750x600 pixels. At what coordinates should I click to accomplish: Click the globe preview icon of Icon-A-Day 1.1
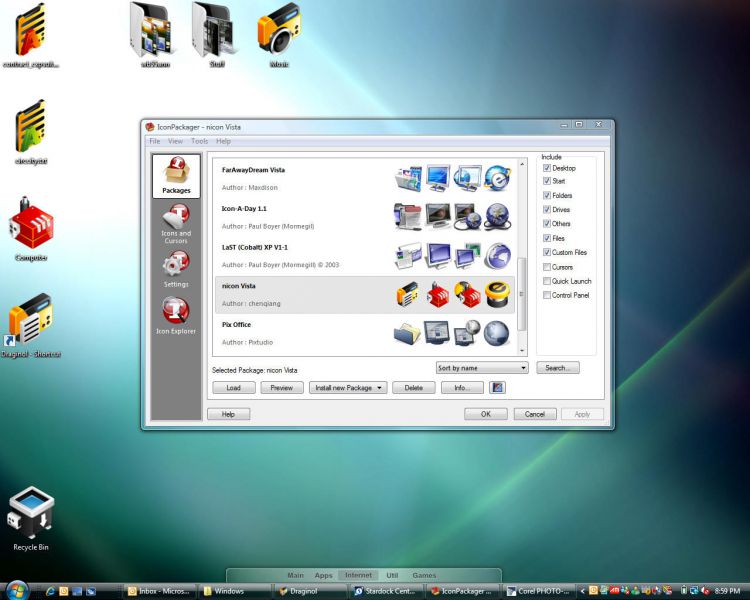click(497, 217)
